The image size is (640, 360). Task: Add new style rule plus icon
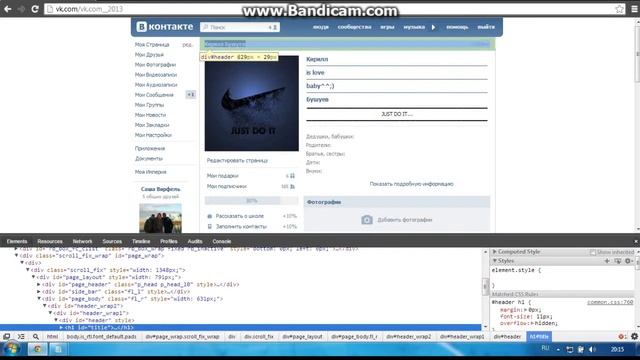tap(607, 261)
